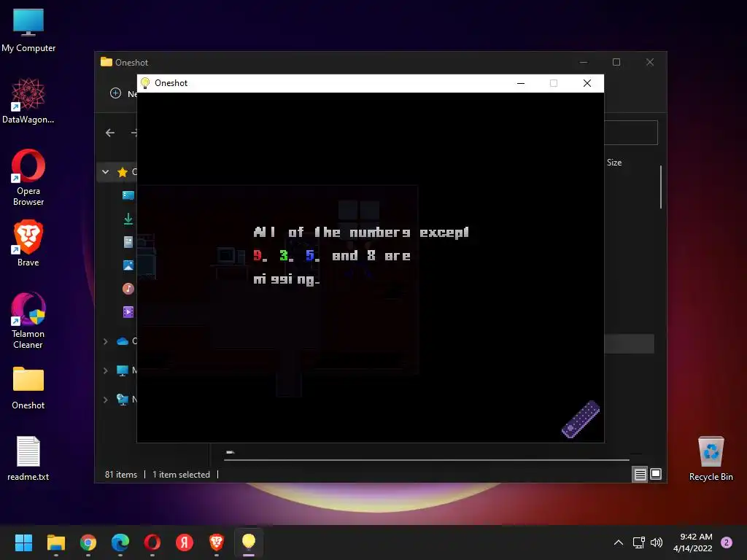Screen dimensions: 747x560
Task: Open clock and calendar 9:42 AM
Action: [x=693, y=542]
